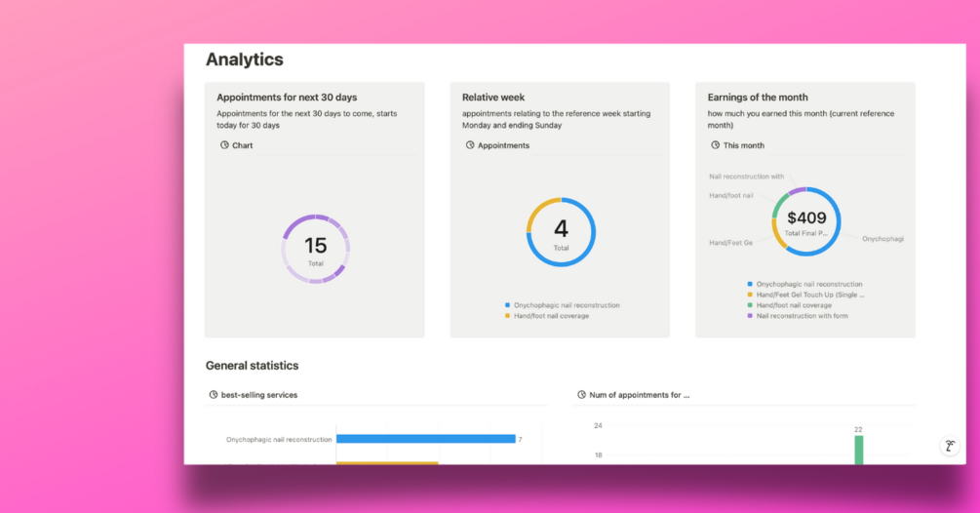Click the axis value 18

click(x=598, y=454)
